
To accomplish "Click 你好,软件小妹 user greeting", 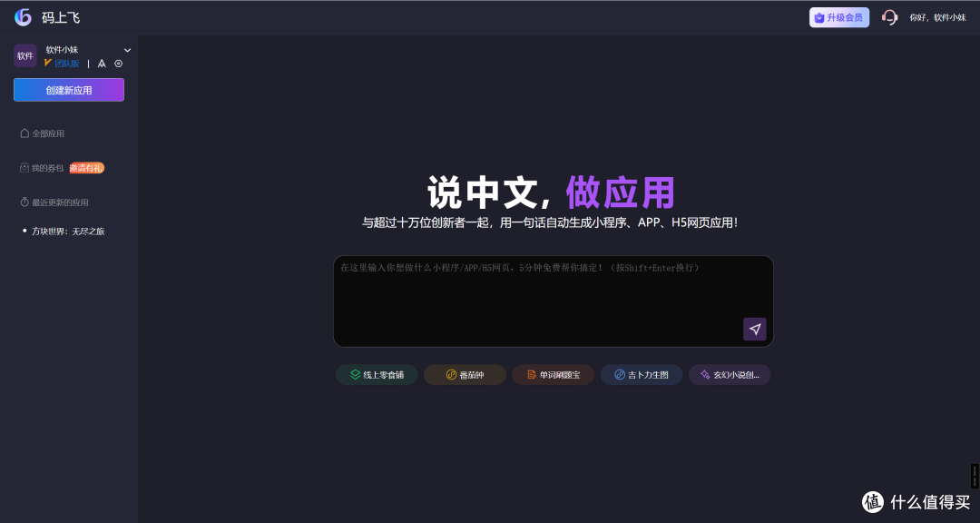I will click(937, 17).
